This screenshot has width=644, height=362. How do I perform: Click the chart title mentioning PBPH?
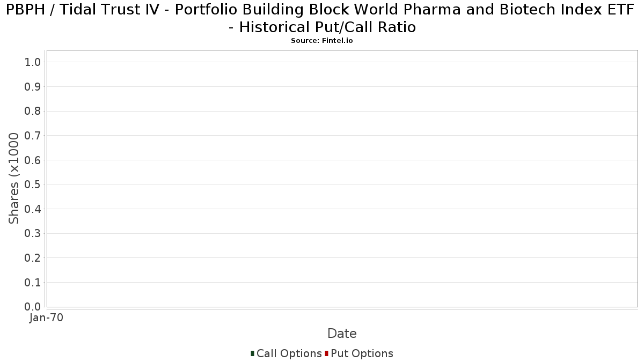coord(322,18)
